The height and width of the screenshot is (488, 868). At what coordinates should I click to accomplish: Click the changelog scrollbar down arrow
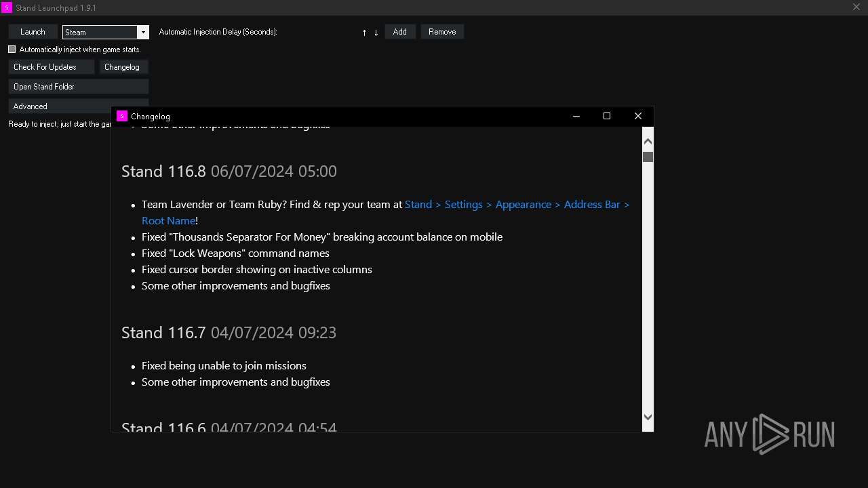(648, 418)
